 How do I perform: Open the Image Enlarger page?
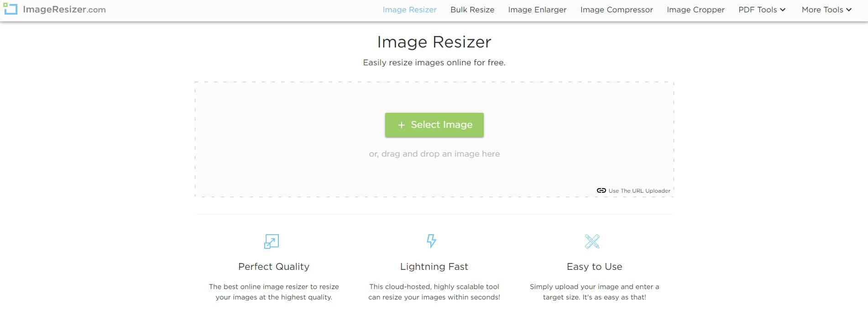click(537, 9)
